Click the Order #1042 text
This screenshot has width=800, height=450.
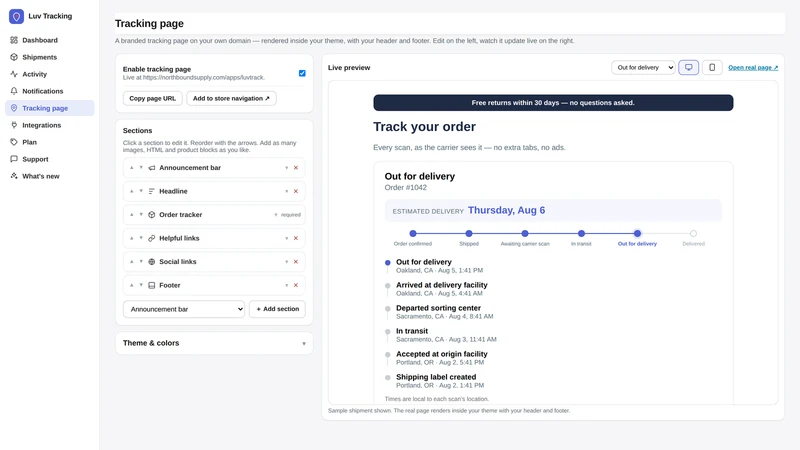pos(406,187)
